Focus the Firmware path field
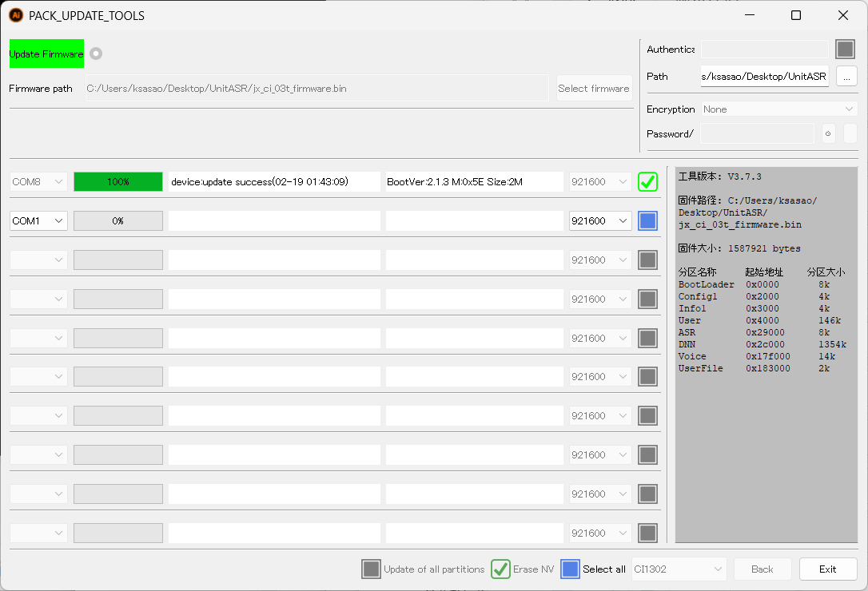This screenshot has width=868, height=591. [317, 89]
